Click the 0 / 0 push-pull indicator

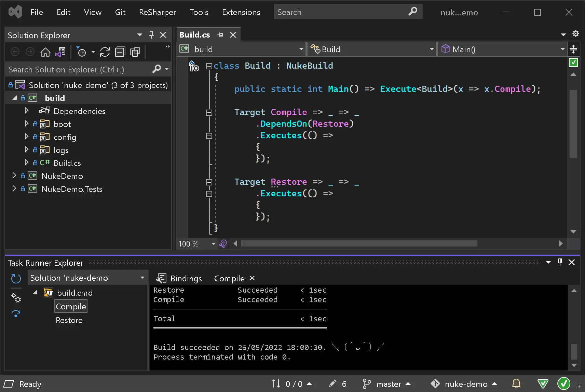click(291, 384)
